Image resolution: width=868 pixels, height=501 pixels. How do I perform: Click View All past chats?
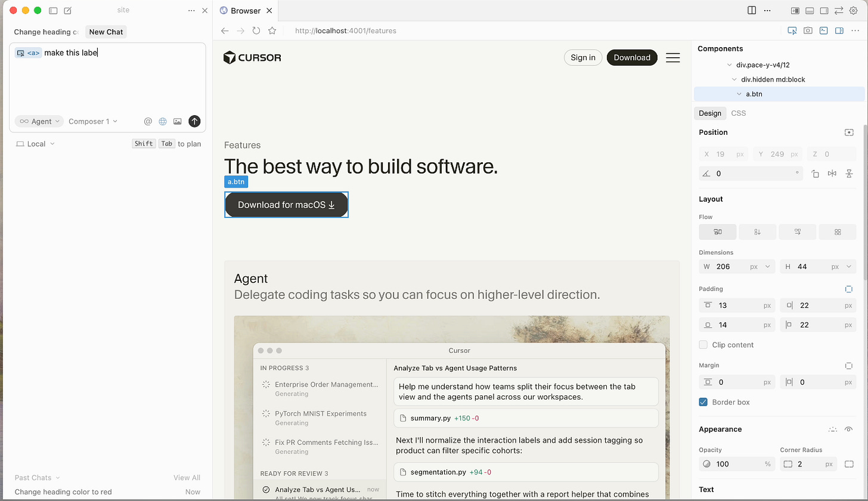tap(187, 478)
